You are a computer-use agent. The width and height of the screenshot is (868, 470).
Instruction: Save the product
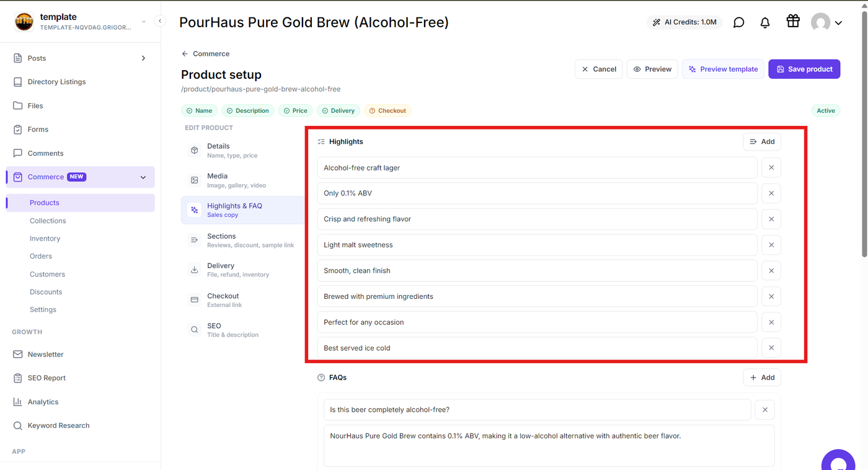pyautogui.click(x=804, y=69)
